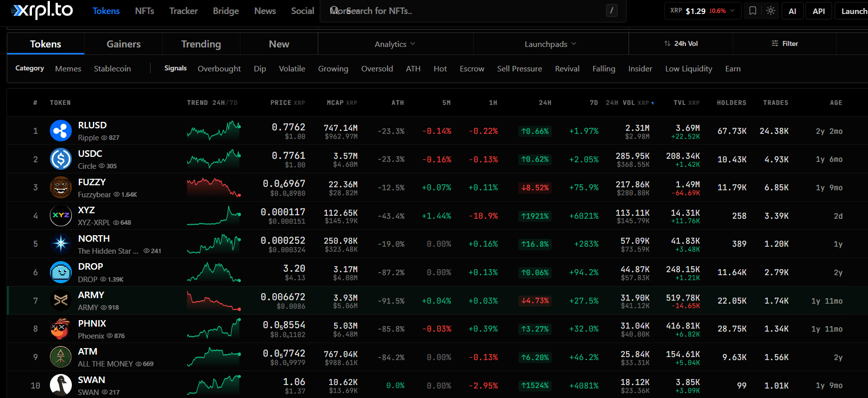Select the Volatile signal filter
The height and width of the screenshot is (398, 868).
coord(292,68)
